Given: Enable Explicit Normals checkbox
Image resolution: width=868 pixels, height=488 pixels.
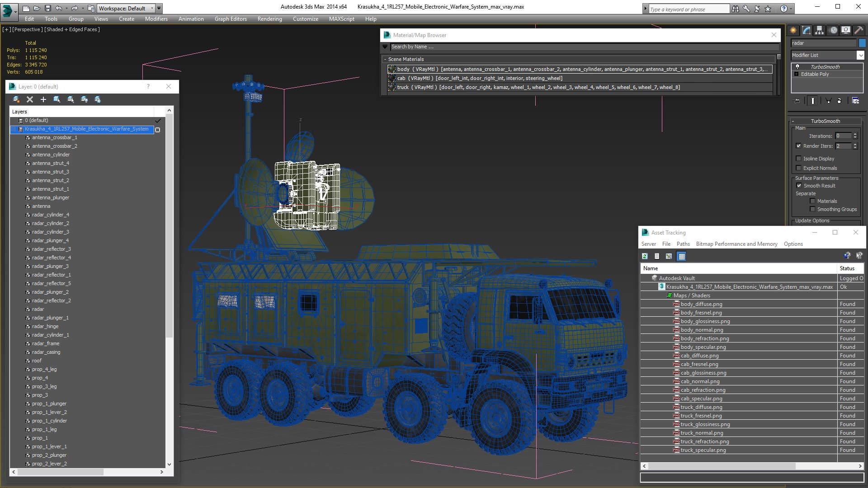Looking at the screenshot, I should [799, 168].
